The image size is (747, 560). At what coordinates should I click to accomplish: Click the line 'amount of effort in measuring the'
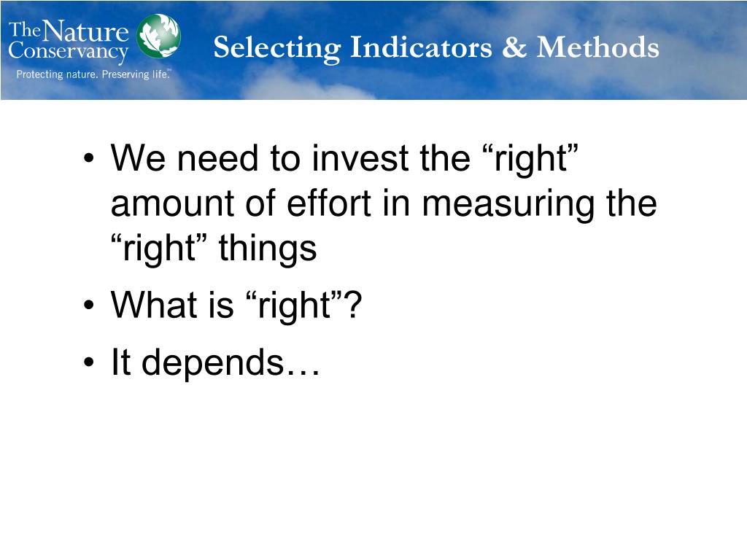pos(384,203)
